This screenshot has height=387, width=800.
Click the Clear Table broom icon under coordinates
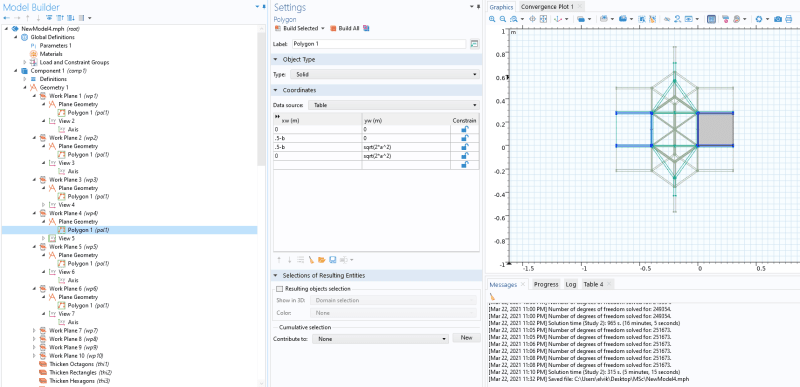point(311,260)
